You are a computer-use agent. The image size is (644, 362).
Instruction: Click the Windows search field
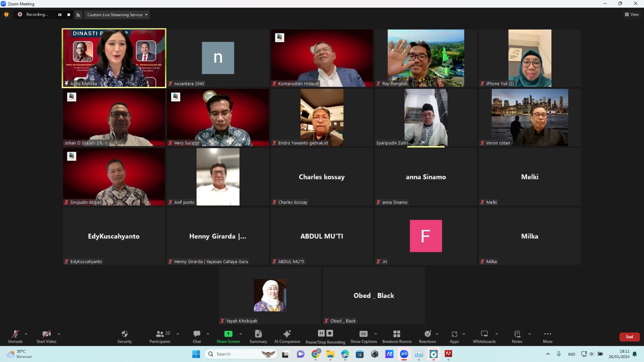click(x=241, y=354)
